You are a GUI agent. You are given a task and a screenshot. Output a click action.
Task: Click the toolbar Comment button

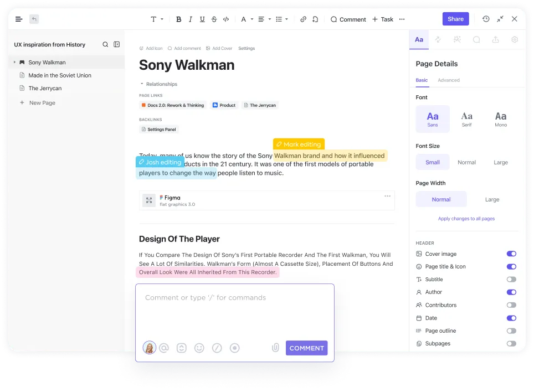click(348, 19)
